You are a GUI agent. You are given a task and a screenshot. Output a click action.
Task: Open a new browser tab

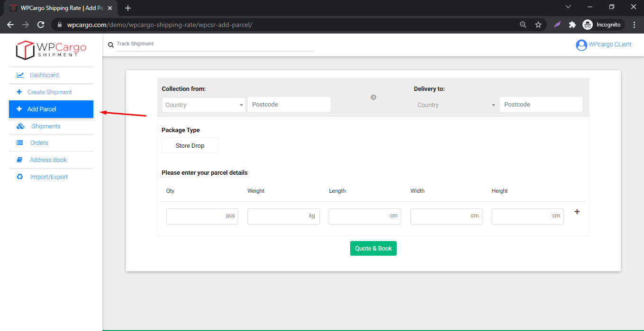click(128, 8)
